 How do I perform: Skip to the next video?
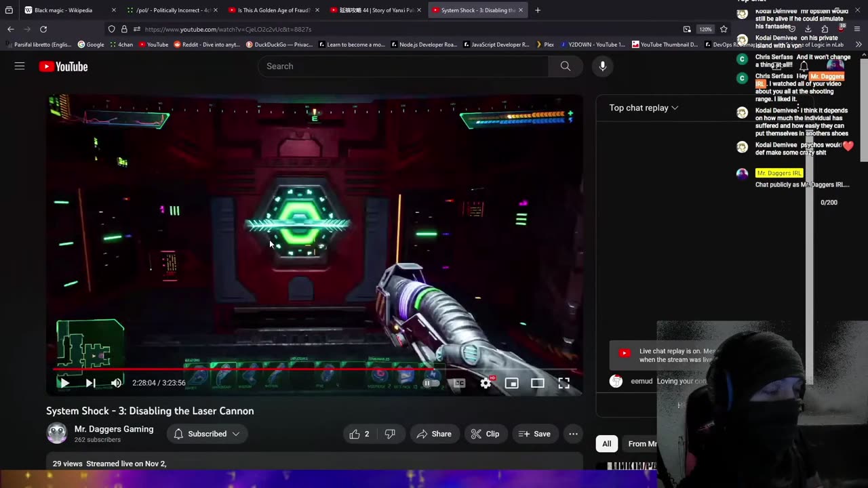tap(90, 383)
